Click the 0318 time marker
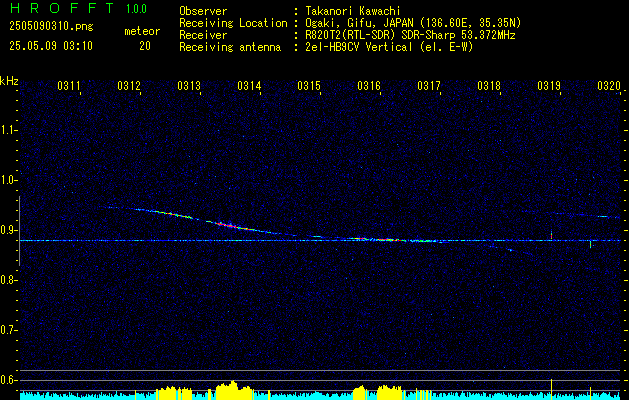Image resolution: width=629 pixels, height=400 pixels. (x=489, y=85)
